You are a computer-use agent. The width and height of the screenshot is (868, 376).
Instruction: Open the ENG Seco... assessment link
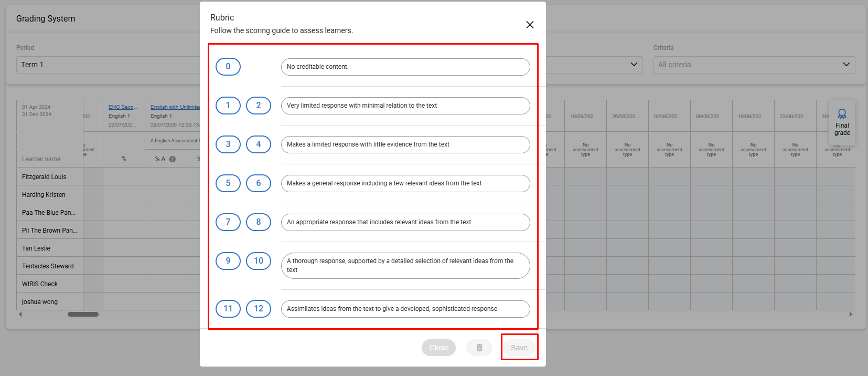coord(123,107)
